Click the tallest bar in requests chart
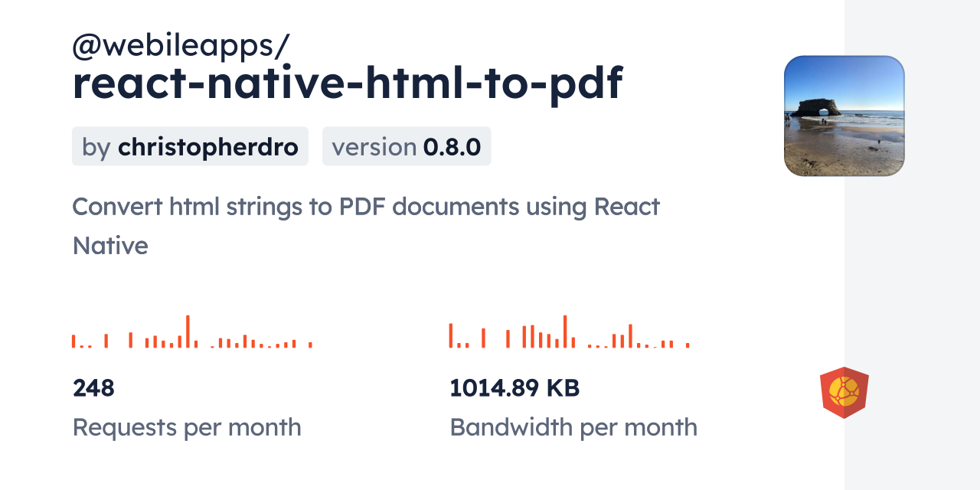This screenshot has width=980, height=490. tap(188, 332)
